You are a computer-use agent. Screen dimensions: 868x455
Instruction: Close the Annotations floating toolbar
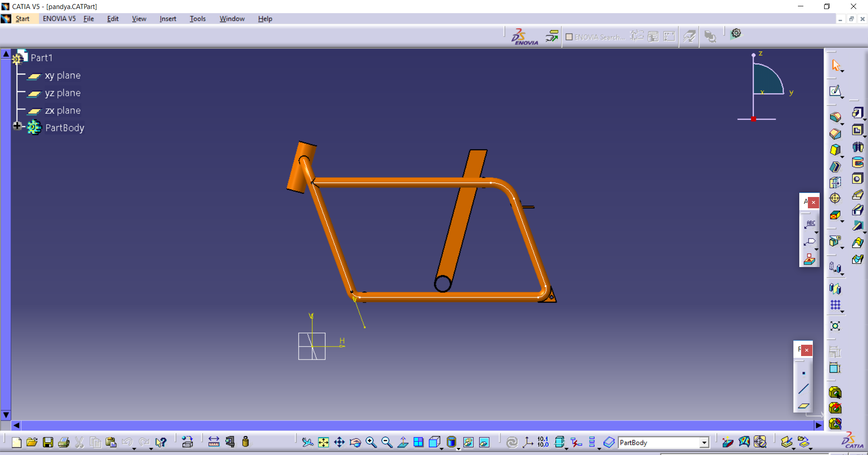tap(813, 202)
